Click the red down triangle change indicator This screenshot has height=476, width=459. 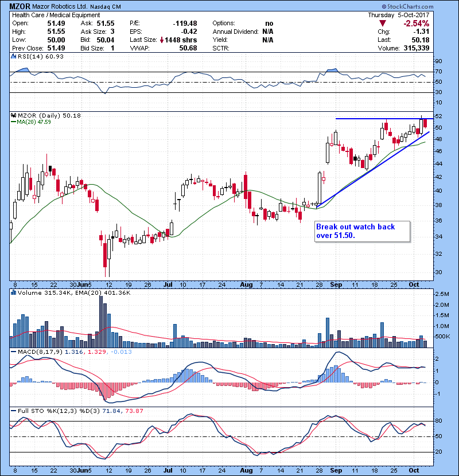[x=383, y=24]
